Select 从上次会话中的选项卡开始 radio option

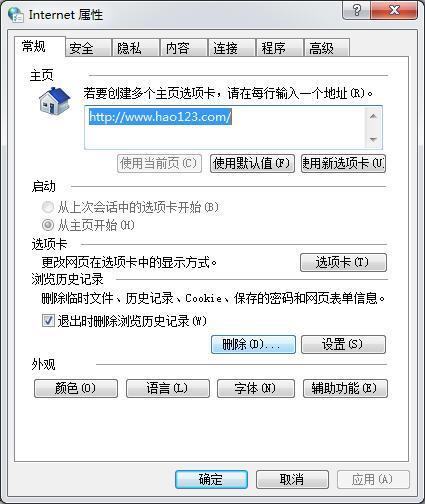click(x=48, y=207)
